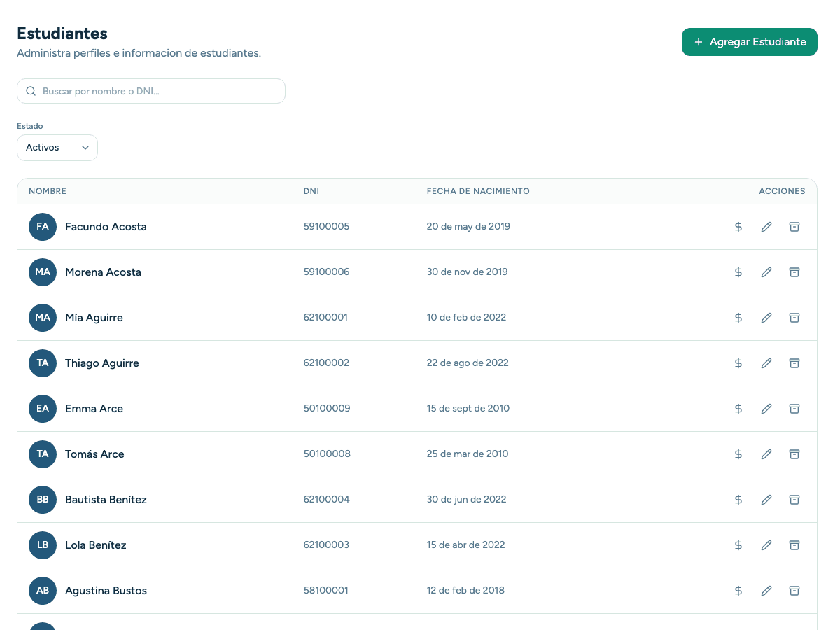The image size is (840, 630).
Task: Open payments for Tomás Arce
Action: 738,454
